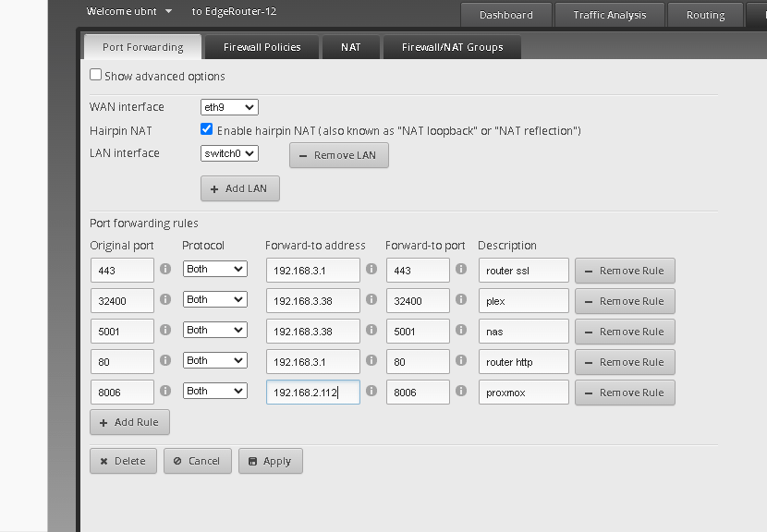Click info icon beside router ssl forward-to address
Screen dimensions: 767x532
tap(371, 269)
